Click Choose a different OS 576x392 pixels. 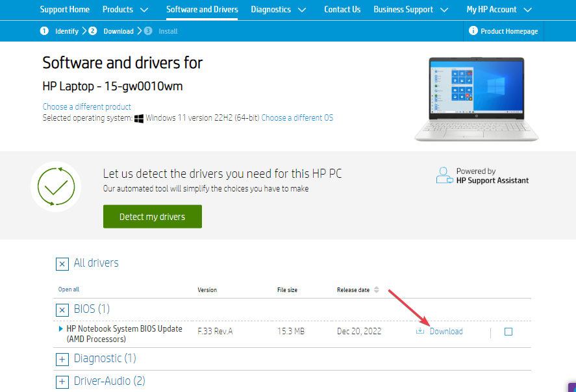click(297, 118)
